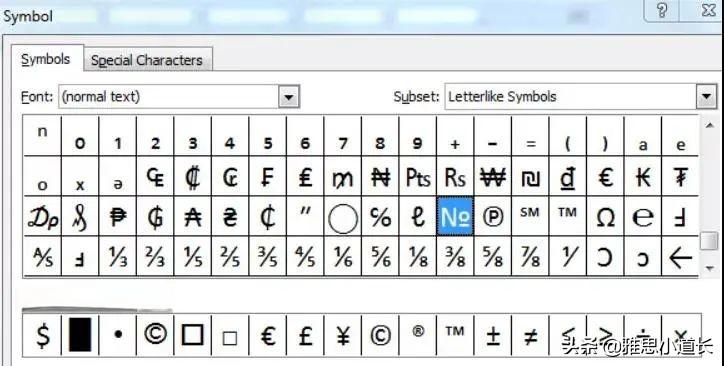Select the subscript plus sign symbol
The width and height of the screenshot is (724, 366).
click(x=455, y=136)
